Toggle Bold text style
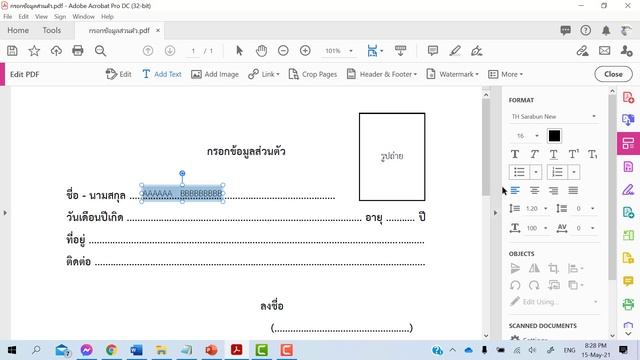 point(515,154)
